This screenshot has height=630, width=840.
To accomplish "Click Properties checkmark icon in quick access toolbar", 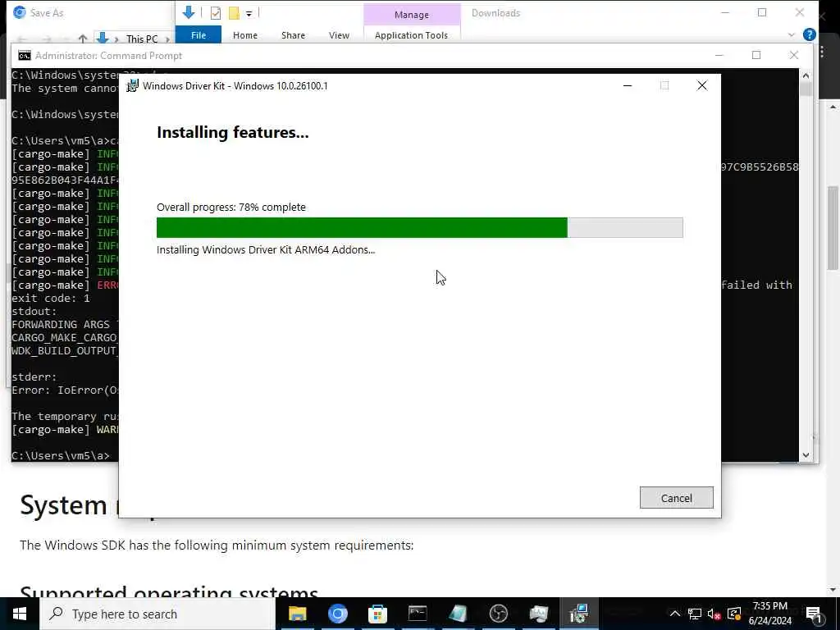I will pos(216,13).
